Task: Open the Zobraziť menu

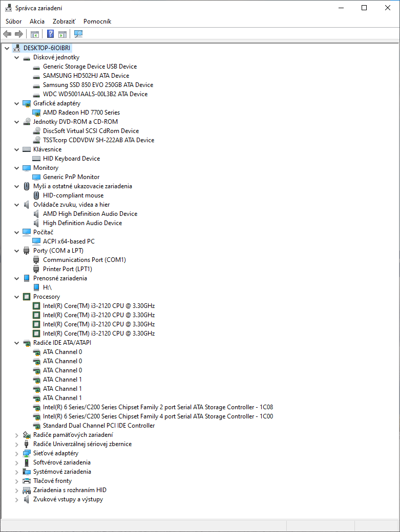Action: point(64,21)
